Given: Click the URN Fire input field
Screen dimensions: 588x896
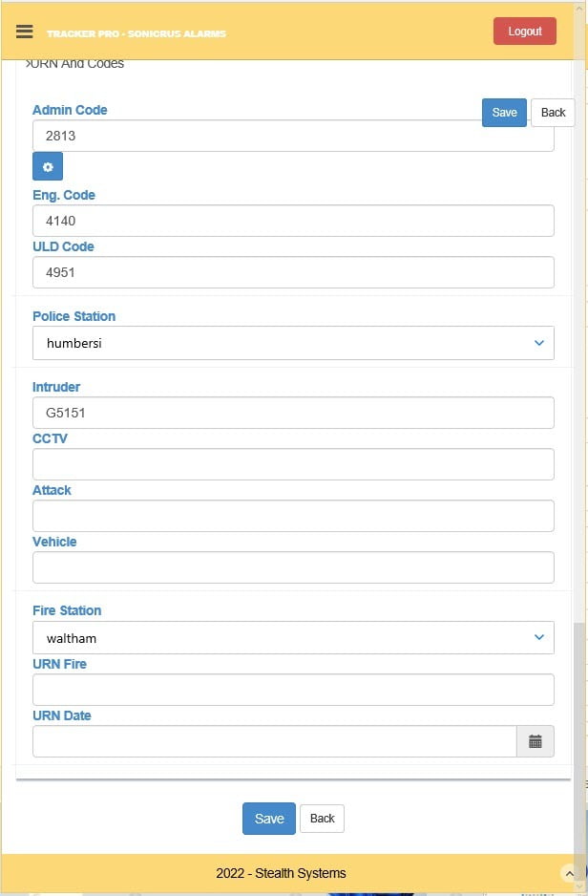Looking at the screenshot, I should coord(293,690).
